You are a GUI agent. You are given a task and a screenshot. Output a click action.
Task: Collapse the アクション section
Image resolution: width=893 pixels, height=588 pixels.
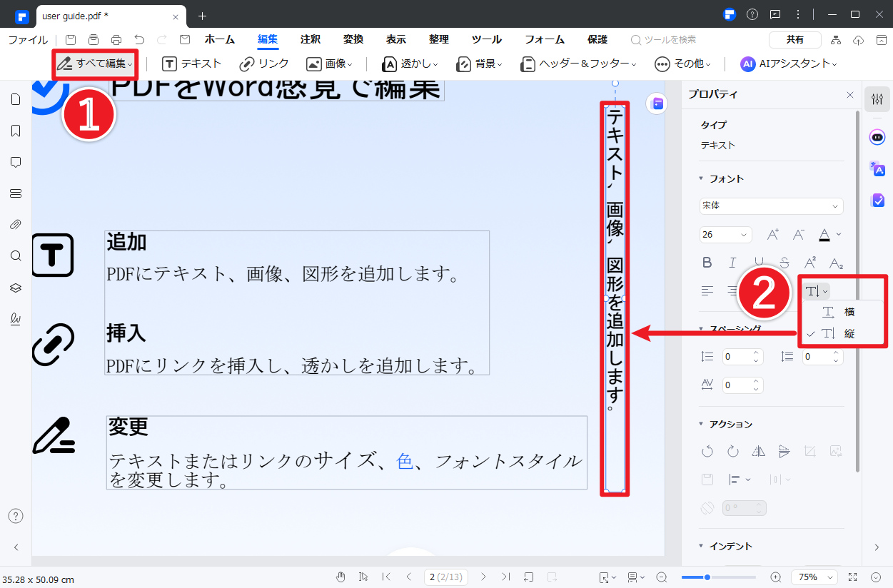tap(701, 424)
